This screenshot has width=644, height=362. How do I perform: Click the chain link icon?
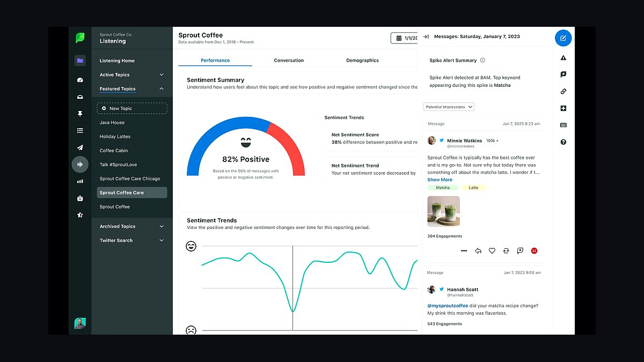click(x=563, y=91)
